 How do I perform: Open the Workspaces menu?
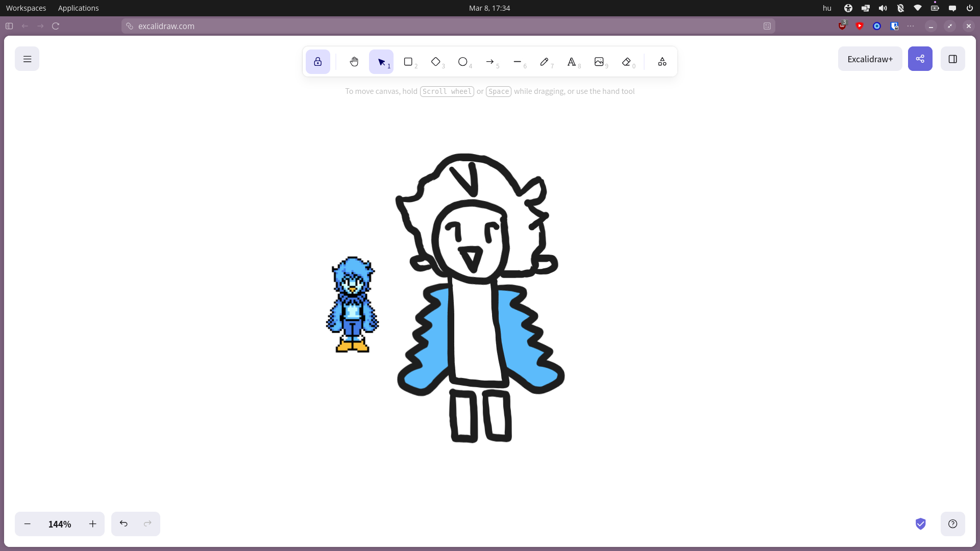(x=26, y=8)
